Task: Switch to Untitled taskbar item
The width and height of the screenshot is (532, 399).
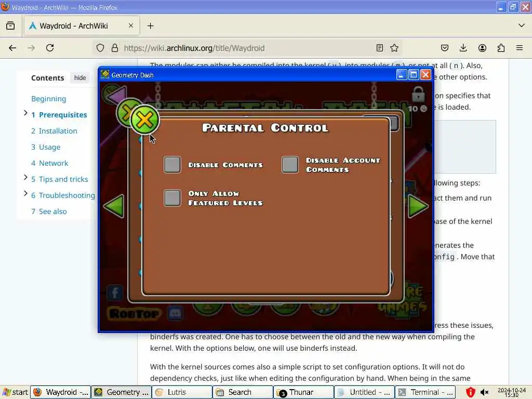Action: click(364, 392)
